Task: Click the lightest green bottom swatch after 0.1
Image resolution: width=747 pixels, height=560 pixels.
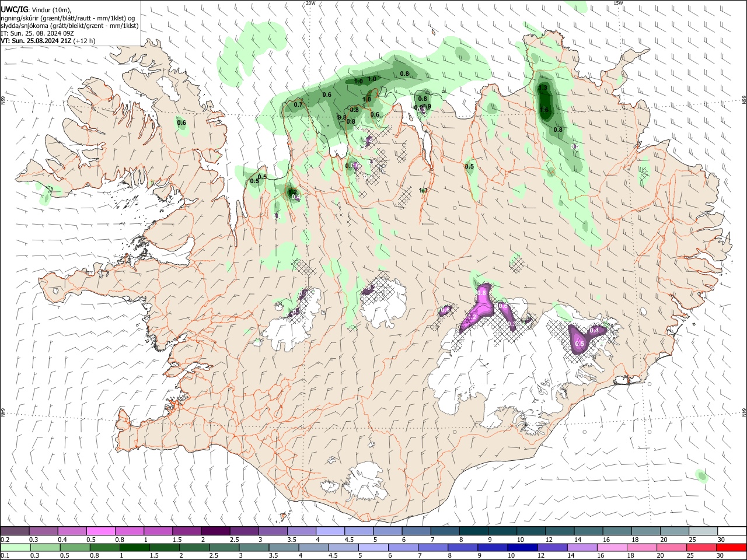Action: 15,547
